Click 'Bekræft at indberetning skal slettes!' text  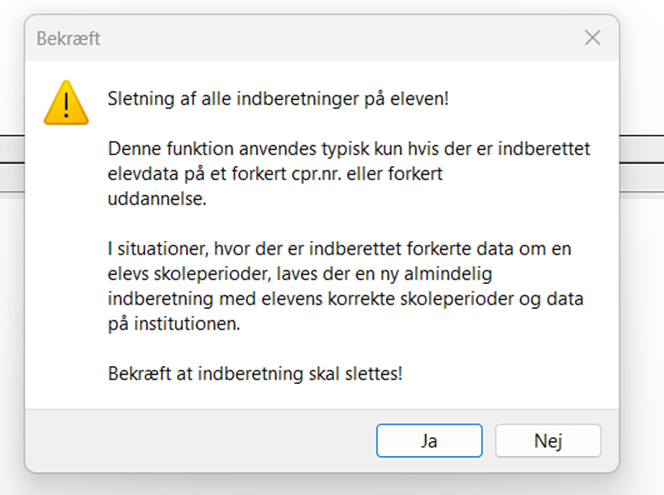coord(254,373)
